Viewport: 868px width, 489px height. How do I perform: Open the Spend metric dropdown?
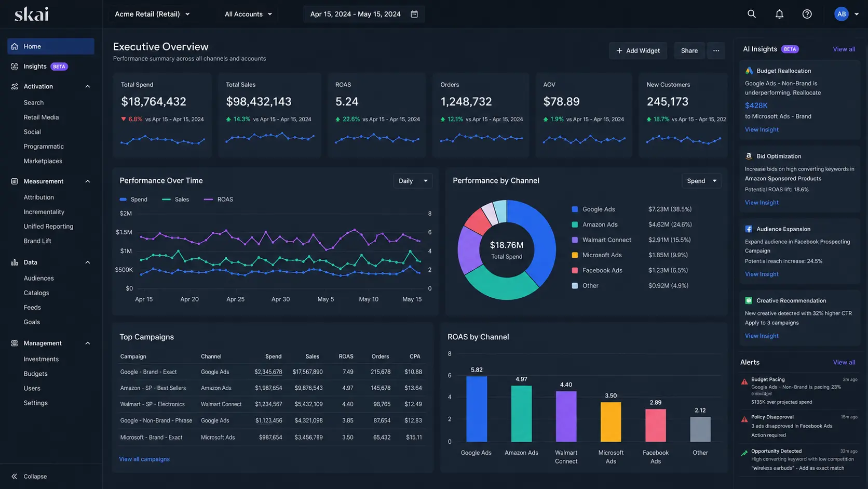701,181
